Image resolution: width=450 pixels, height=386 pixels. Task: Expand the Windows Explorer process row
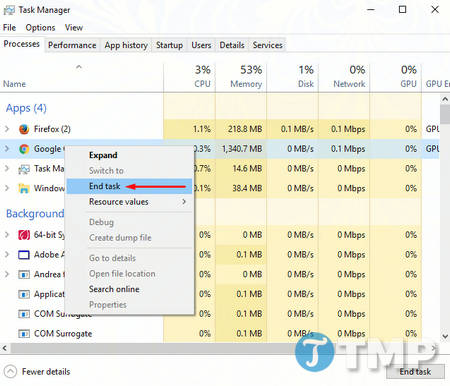click(x=7, y=188)
